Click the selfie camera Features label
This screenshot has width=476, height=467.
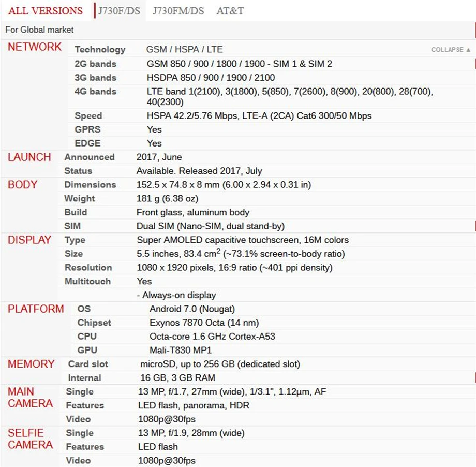pos(85,447)
